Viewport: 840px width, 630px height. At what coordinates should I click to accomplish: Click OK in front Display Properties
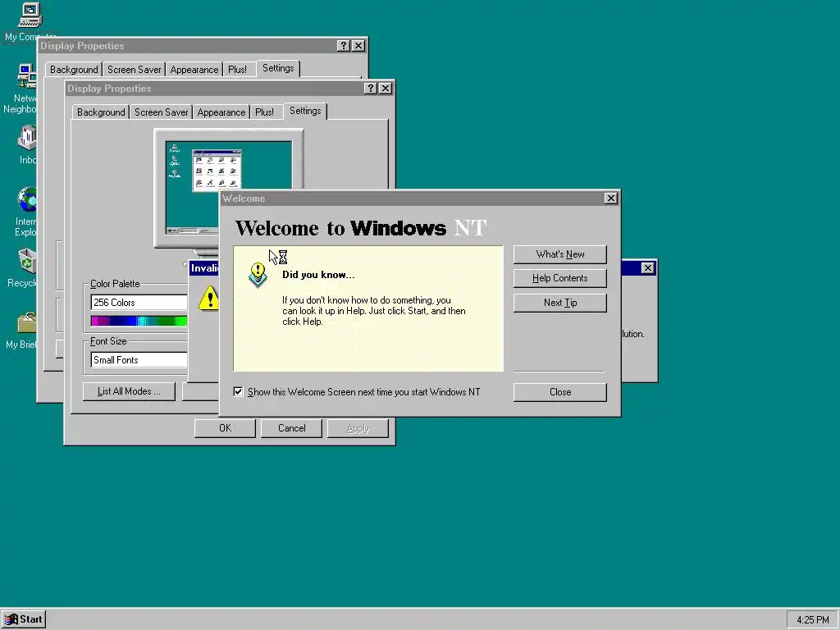click(225, 428)
